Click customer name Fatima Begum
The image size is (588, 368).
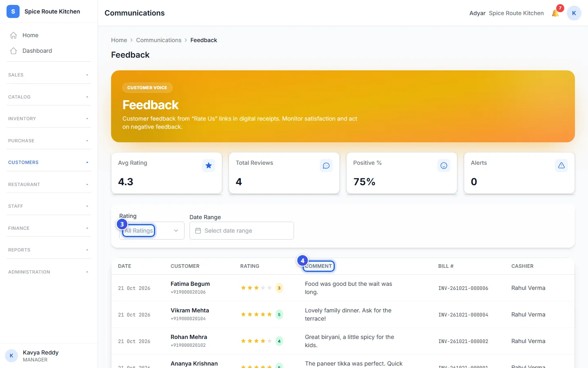[x=190, y=284]
